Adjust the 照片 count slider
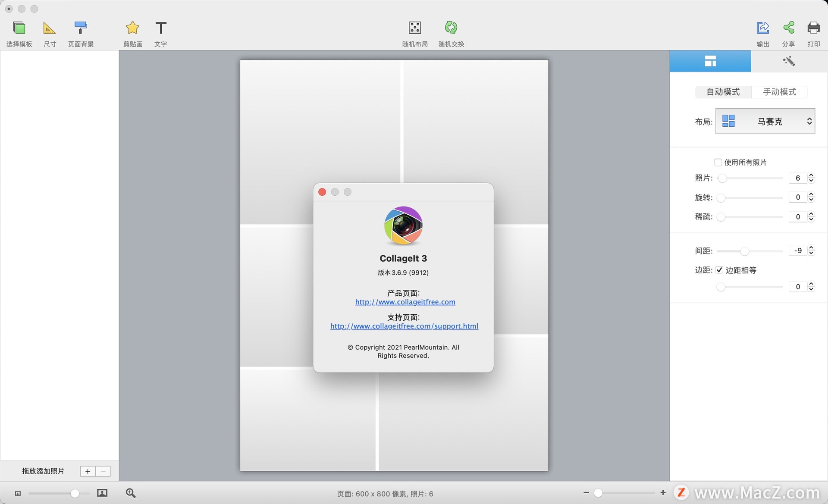Viewport: 828px width, 504px height. pyautogui.click(x=750, y=178)
